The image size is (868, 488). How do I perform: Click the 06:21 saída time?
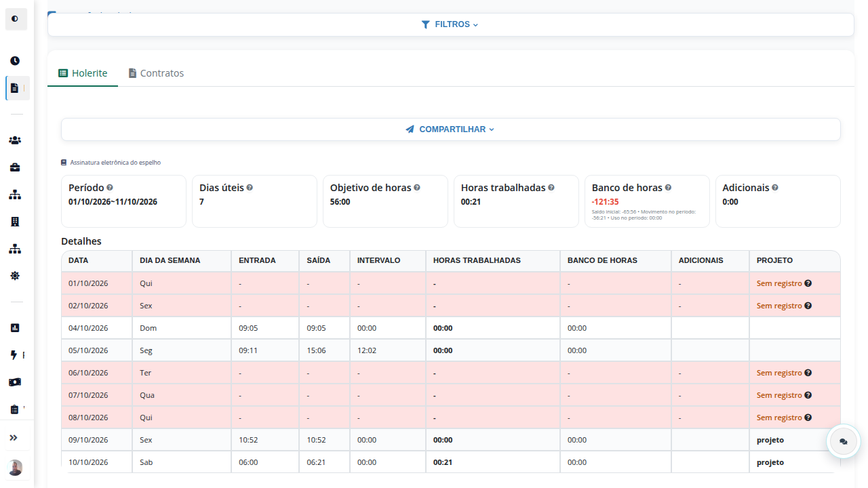(x=316, y=462)
